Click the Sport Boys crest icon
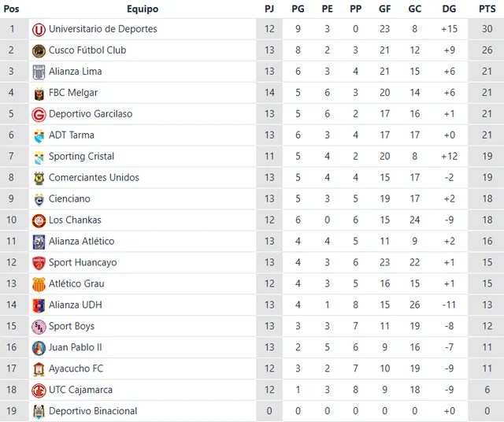This screenshot has width=504, height=422. click(x=39, y=327)
